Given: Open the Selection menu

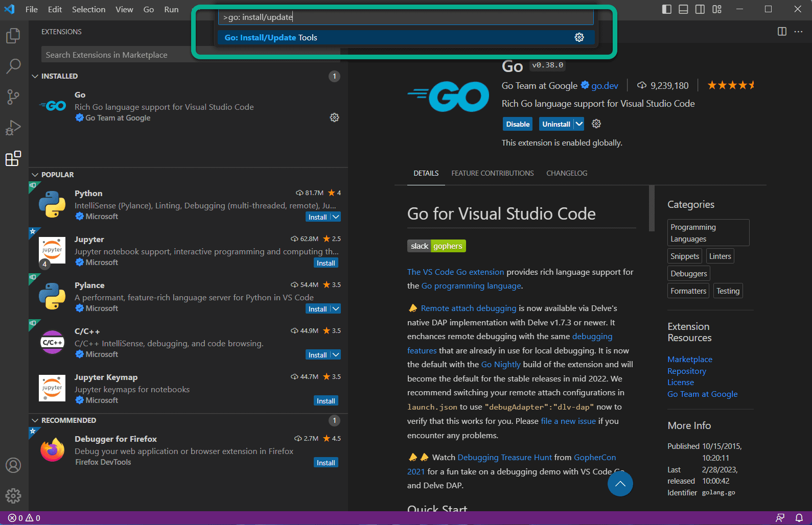Looking at the screenshot, I should pyautogui.click(x=88, y=9).
